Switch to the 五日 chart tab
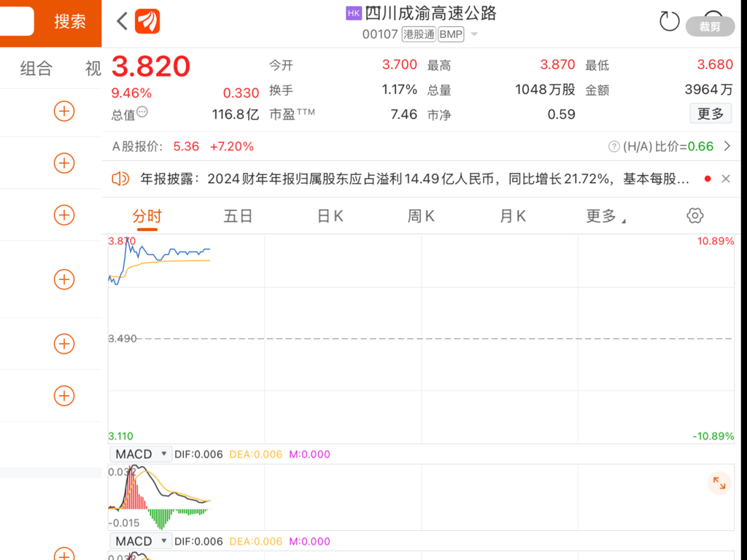Viewport: 747px width, 560px height. tap(238, 216)
